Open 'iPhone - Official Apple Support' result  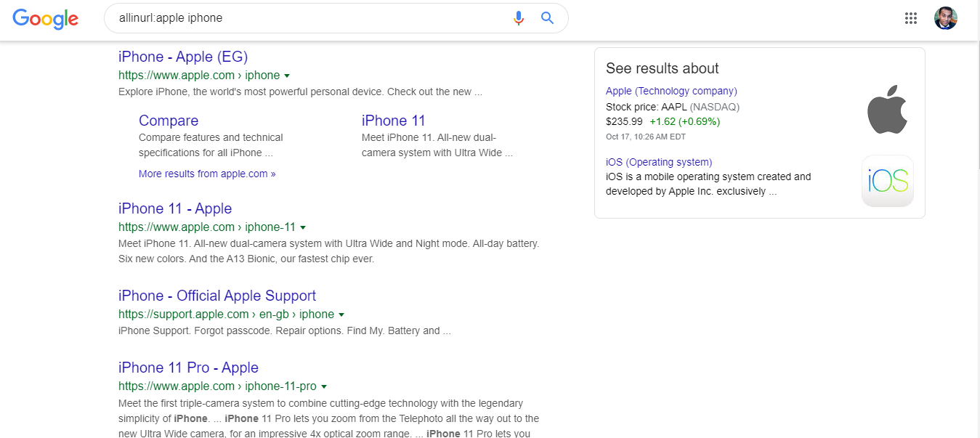click(x=217, y=296)
